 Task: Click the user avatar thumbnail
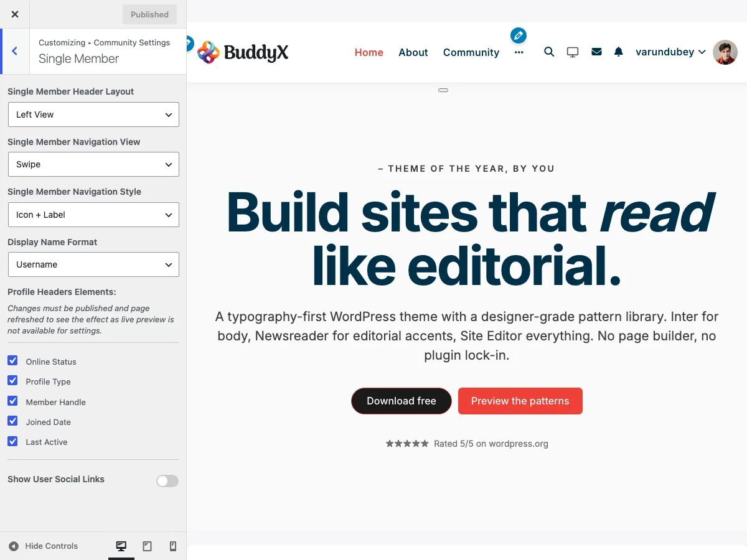(x=725, y=52)
